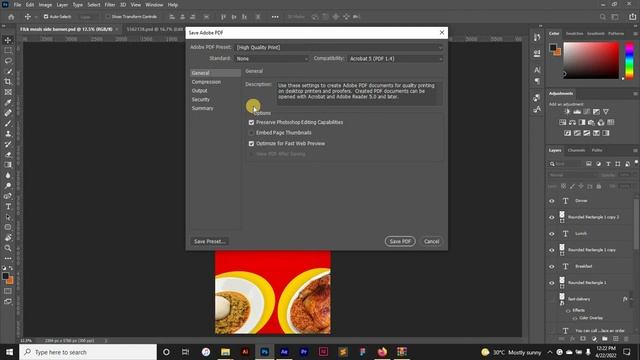640x360 pixels.
Task: Click the hue slider in the Color panel
Action: (629, 60)
